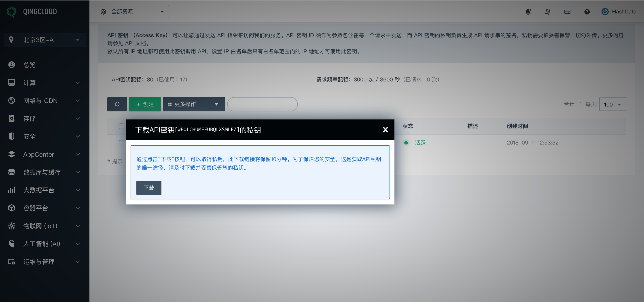Click the 2018-09-11 12:53:32 timestamp

point(532,143)
